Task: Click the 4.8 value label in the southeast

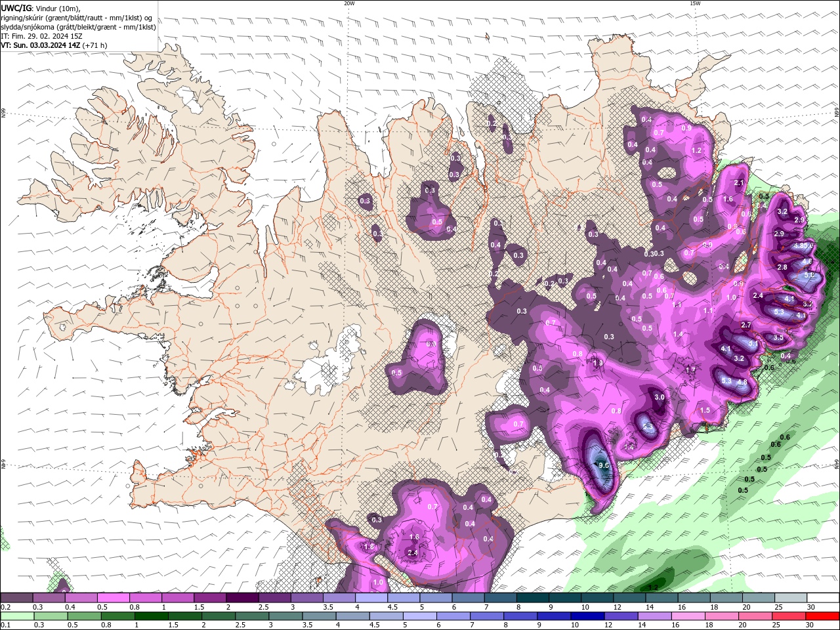Action: tap(742, 382)
